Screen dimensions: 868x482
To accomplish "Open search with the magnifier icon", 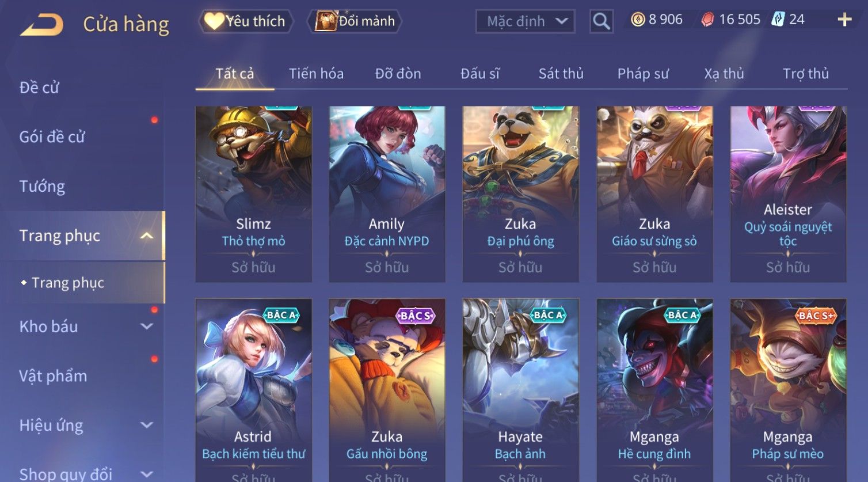I will (601, 21).
